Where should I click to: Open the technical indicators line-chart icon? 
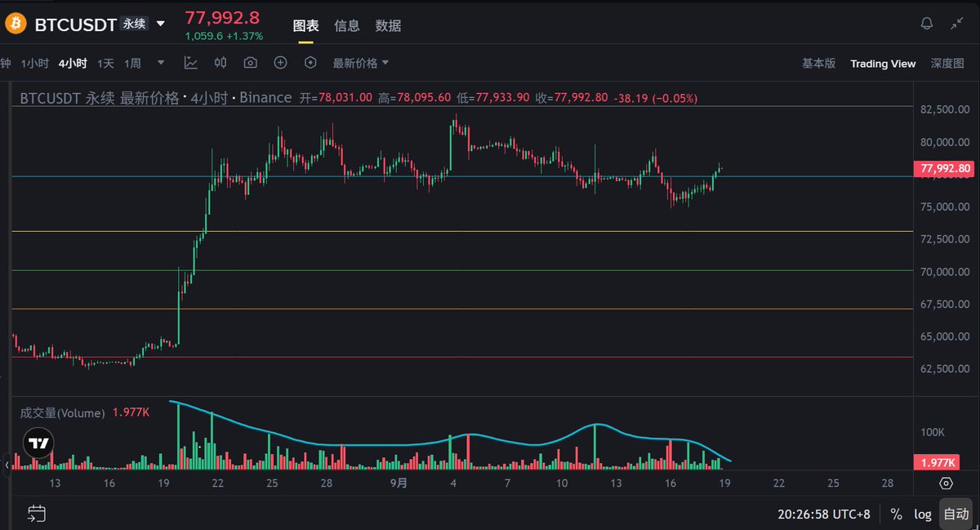point(190,63)
